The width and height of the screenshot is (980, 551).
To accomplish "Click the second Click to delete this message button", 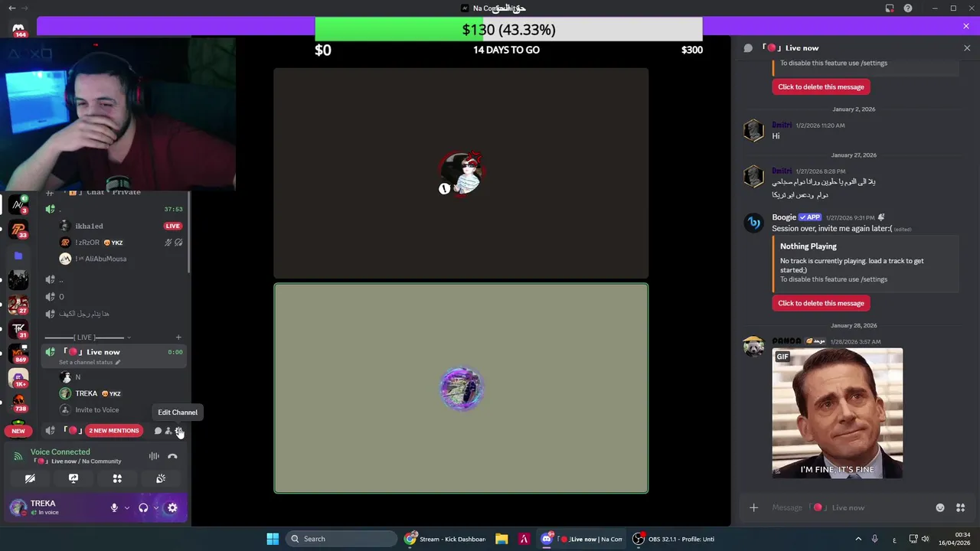I will tap(821, 303).
